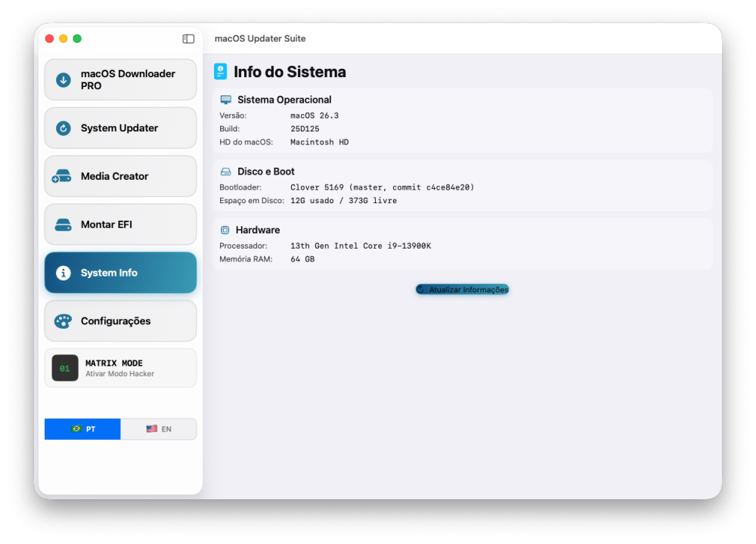
Task: Click Atualizar Informações button
Action: pos(463,289)
